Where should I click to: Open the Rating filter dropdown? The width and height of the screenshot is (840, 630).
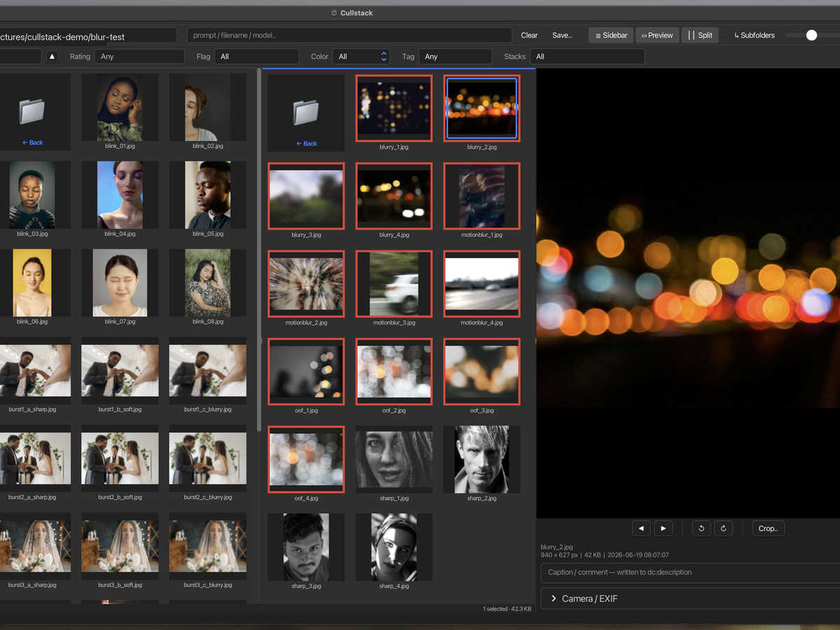140,57
